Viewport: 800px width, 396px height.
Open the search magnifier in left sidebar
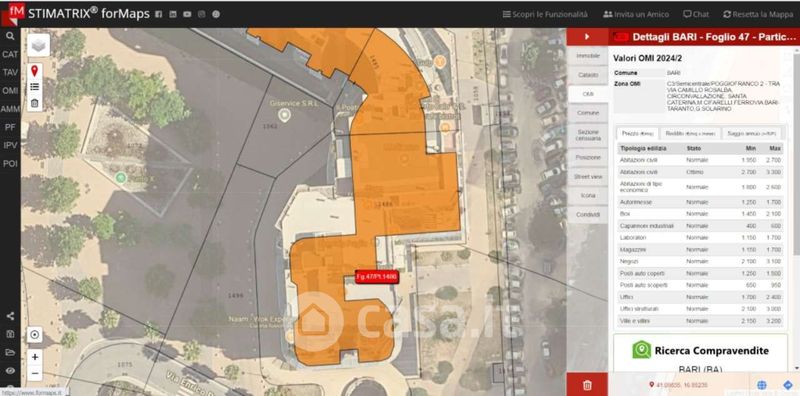pos(10,36)
